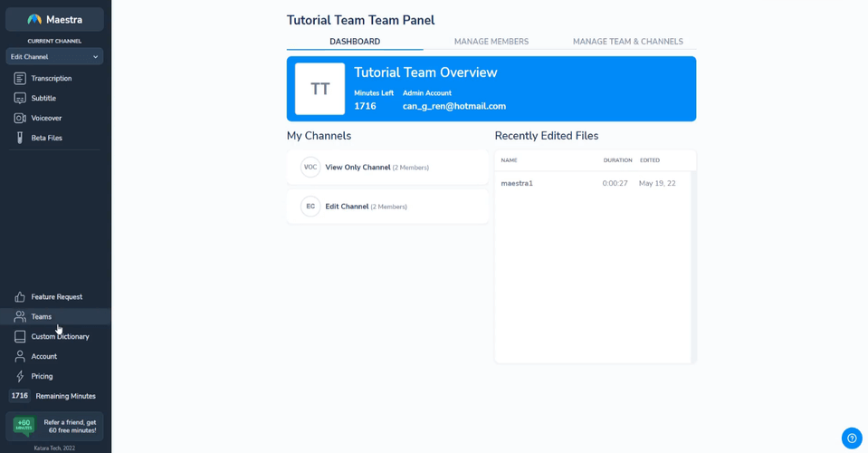Image resolution: width=868 pixels, height=453 pixels.
Task: Open the Voiceover icon in sidebar
Action: (x=20, y=118)
